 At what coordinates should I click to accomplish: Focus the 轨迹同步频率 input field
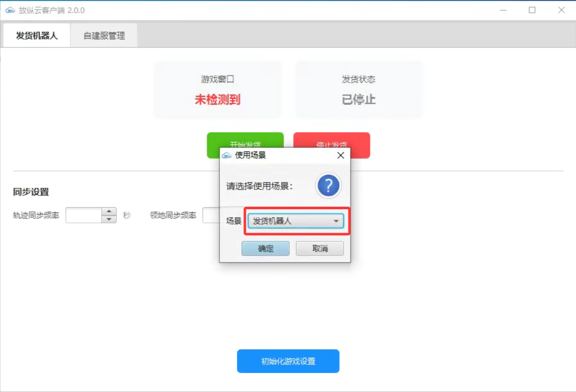coord(84,215)
